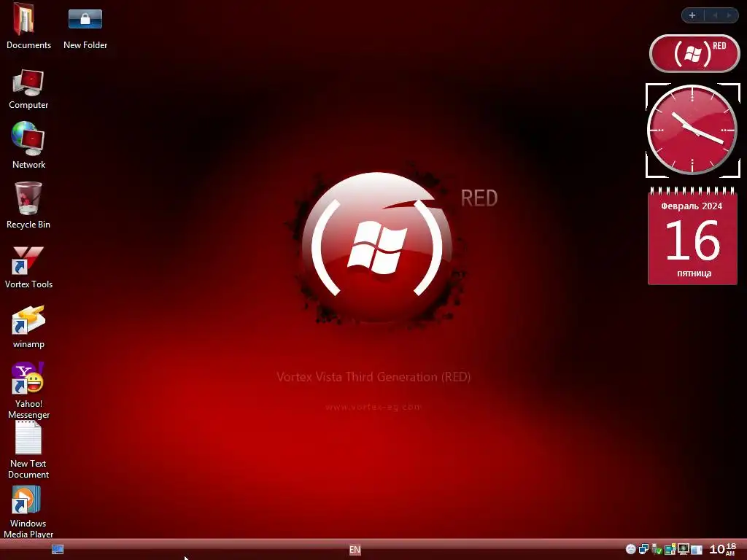The height and width of the screenshot is (560, 747).
Task: Click the tray icon with yellow note
Action: (x=670, y=549)
